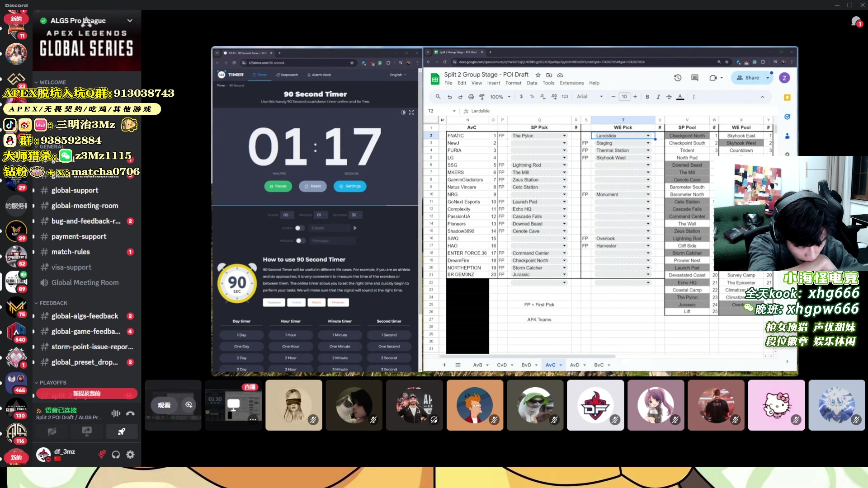This screenshot has width=868, height=488.
Task: Select the AvC tab in POI Draft sheet
Action: [x=548, y=364]
